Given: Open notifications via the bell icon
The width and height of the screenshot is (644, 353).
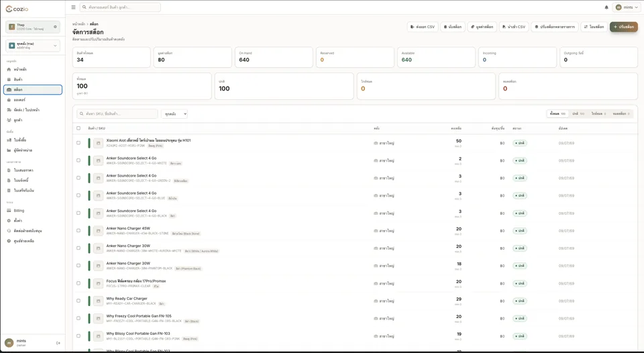Looking at the screenshot, I should click(606, 7).
